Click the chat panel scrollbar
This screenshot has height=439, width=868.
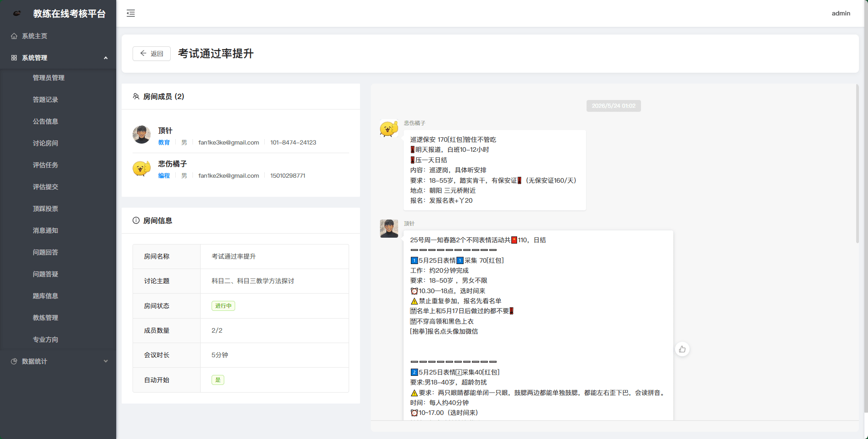coord(857,164)
